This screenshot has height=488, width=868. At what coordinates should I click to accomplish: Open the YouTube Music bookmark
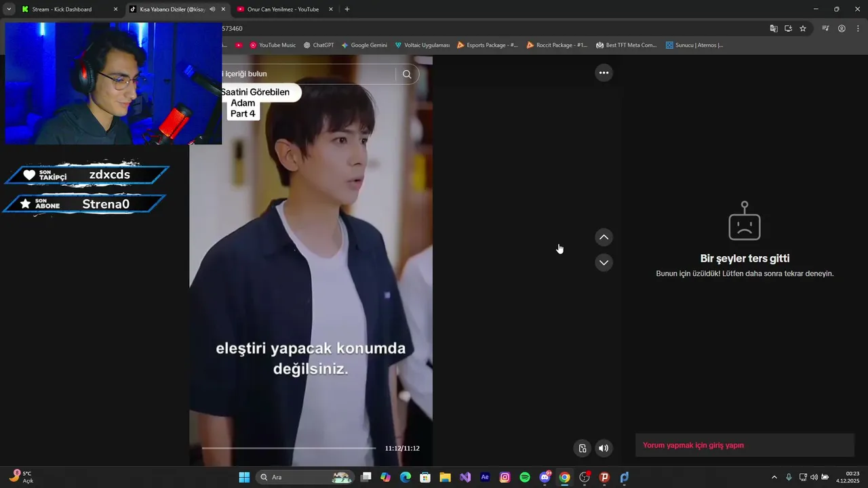(x=273, y=45)
